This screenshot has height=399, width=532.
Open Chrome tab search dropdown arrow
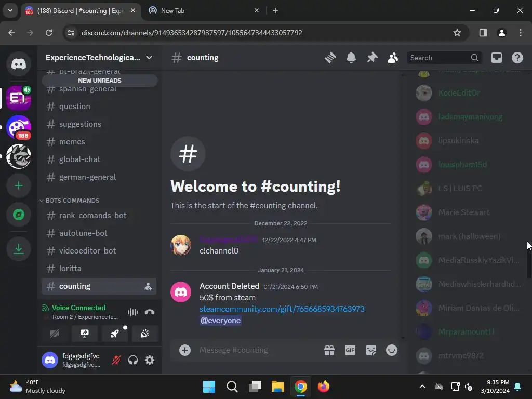click(x=10, y=10)
